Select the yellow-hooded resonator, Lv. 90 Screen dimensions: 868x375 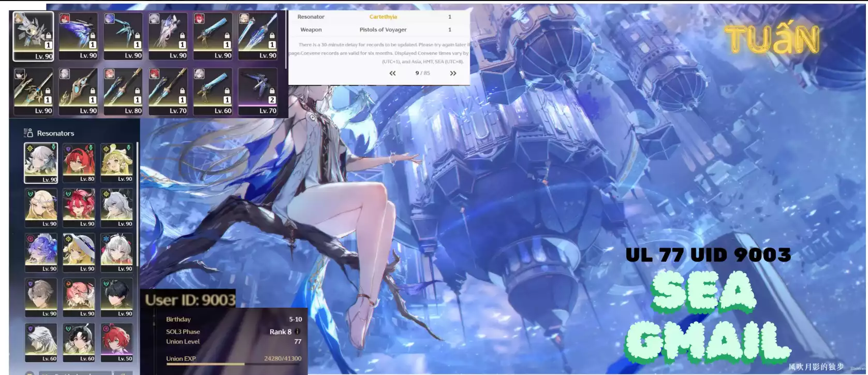pos(116,163)
